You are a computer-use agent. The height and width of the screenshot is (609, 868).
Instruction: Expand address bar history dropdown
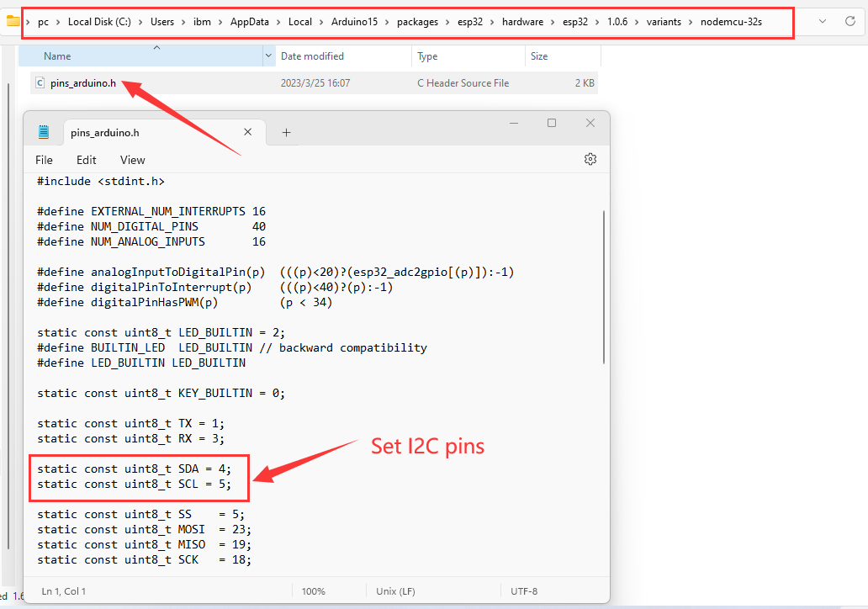(x=822, y=21)
